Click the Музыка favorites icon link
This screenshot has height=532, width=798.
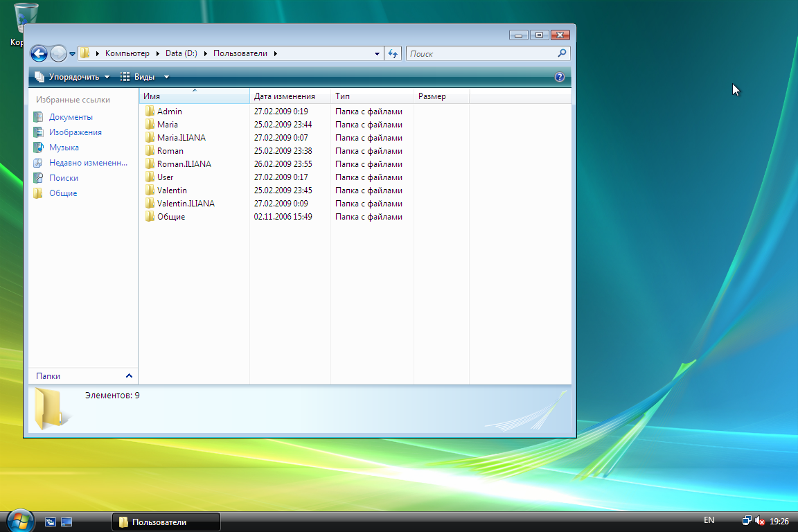[x=38, y=148]
